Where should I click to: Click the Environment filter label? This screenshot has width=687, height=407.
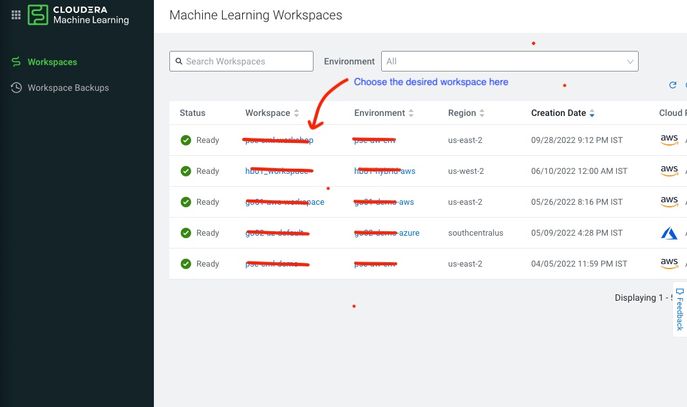pyautogui.click(x=349, y=61)
